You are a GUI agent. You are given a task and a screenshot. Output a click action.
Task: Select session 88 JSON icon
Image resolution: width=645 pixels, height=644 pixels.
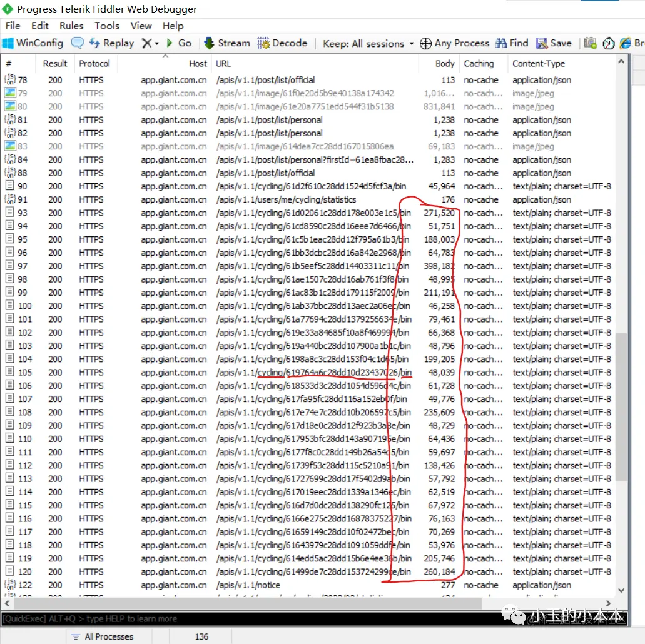pyautogui.click(x=10, y=173)
